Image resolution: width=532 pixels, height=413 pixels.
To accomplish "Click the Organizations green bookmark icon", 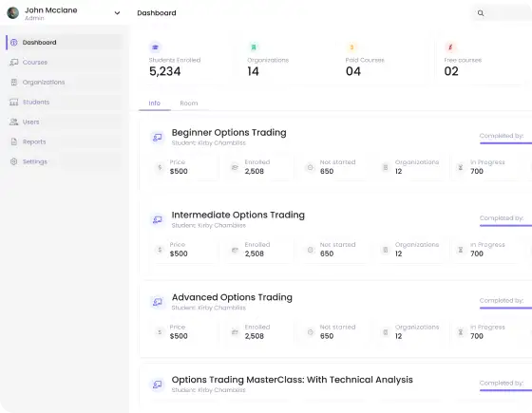I will click(x=254, y=47).
